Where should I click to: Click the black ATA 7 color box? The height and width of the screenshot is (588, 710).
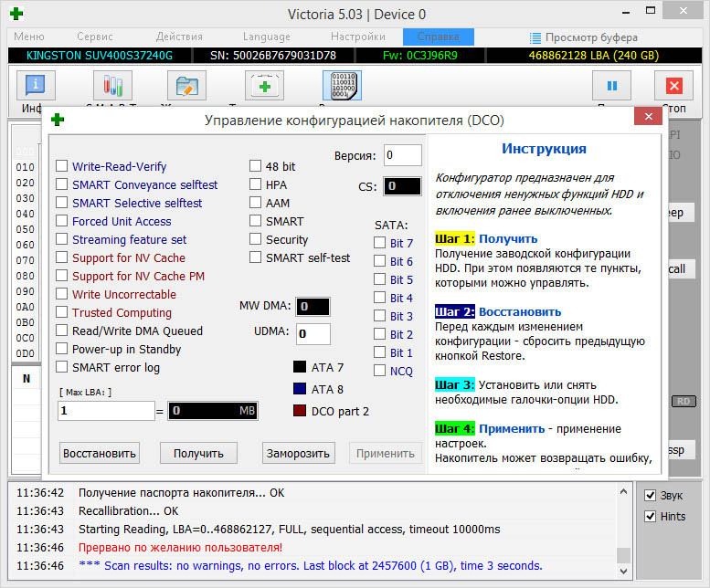[x=300, y=367]
